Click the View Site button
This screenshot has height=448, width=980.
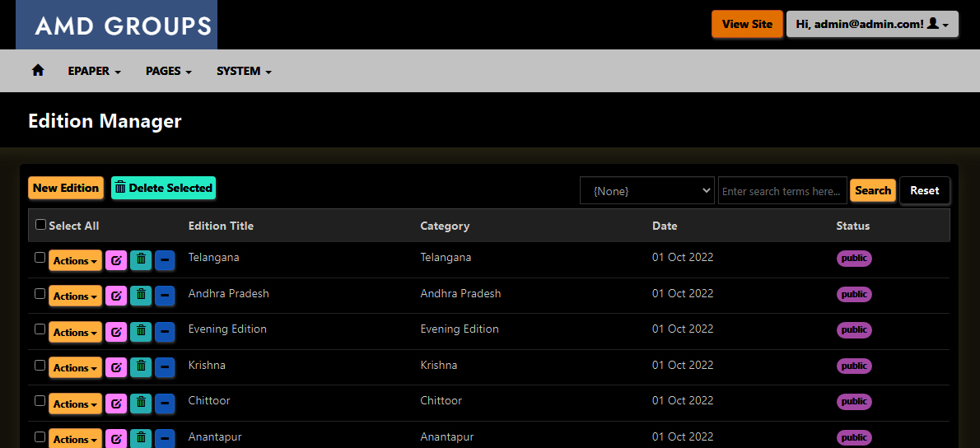point(747,24)
